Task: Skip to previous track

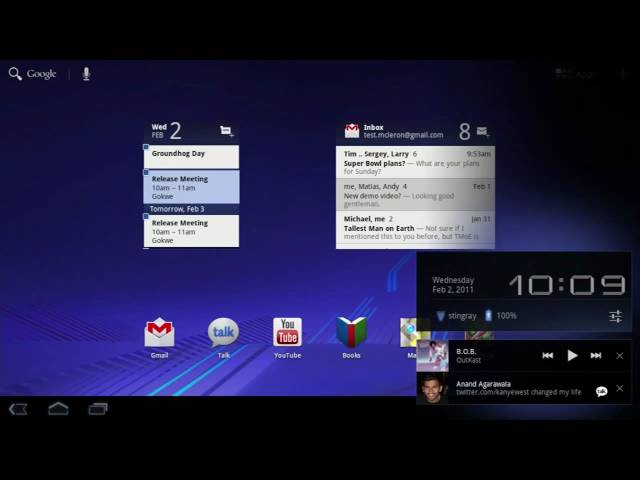Action: (x=547, y=356)
